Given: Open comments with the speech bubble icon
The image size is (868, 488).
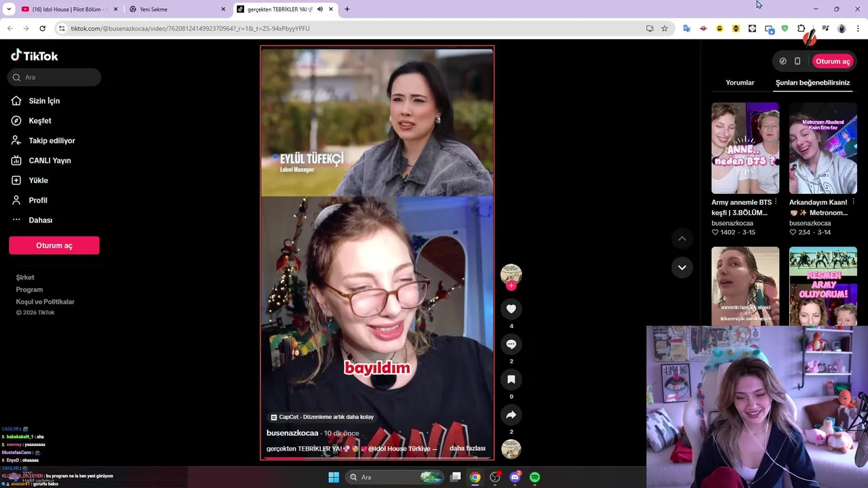Looking at the screenshot, I should pos(511,344).
